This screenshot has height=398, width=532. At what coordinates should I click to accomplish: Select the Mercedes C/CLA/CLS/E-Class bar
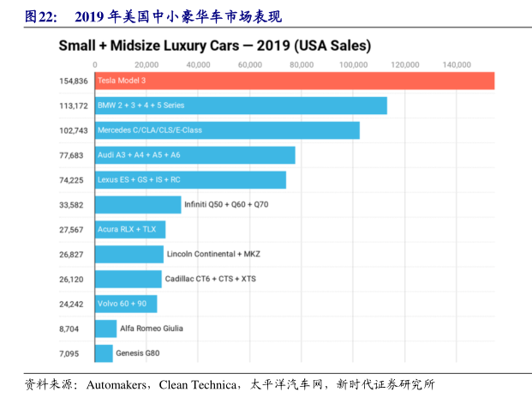pos(227,130)
